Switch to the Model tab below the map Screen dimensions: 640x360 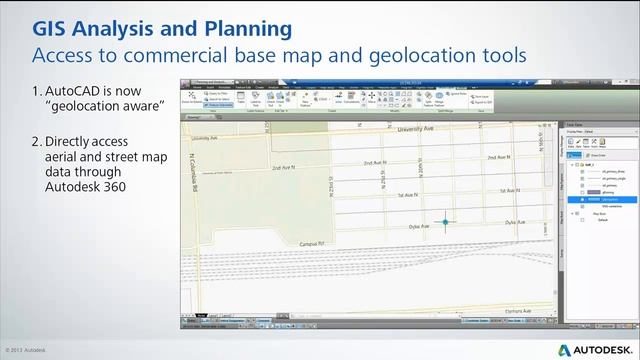[x=201, y=316]
